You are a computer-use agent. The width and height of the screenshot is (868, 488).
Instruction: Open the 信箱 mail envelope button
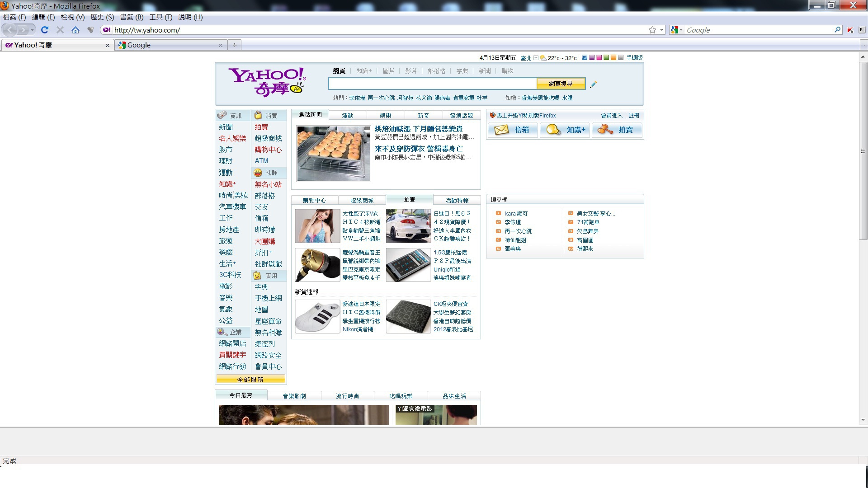point(512,130)
